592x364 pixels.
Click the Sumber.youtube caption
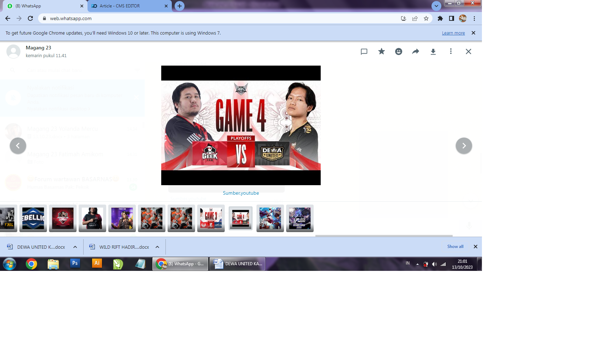click(x=241, y=193)
